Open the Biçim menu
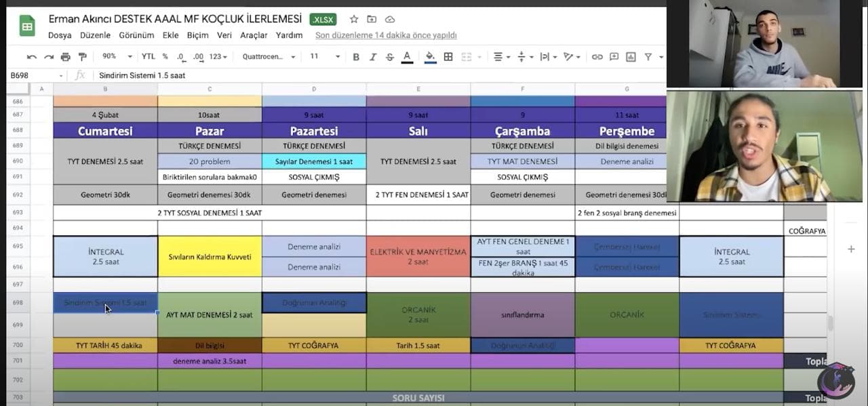Viewport: 868px width, 406px height. 197,35
